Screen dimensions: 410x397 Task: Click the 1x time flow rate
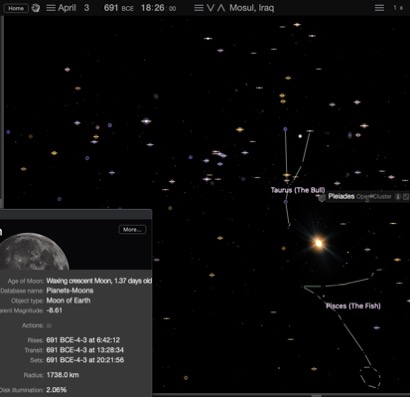point(398,8)
